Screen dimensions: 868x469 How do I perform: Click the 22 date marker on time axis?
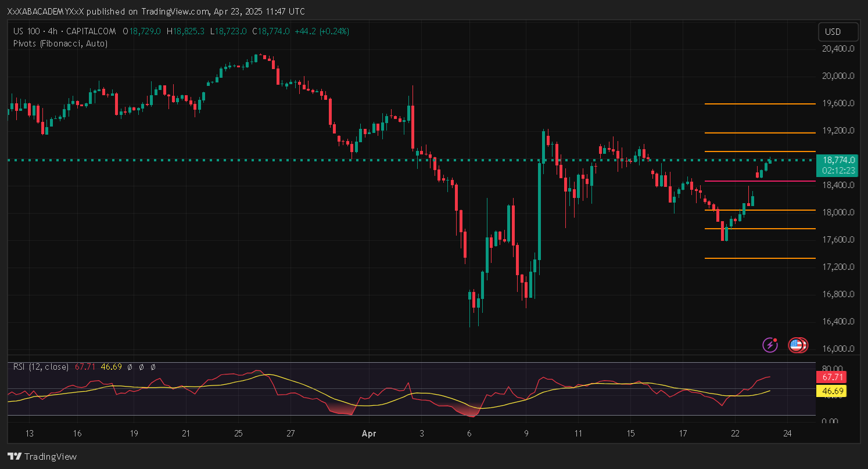[x=735, y=433]
